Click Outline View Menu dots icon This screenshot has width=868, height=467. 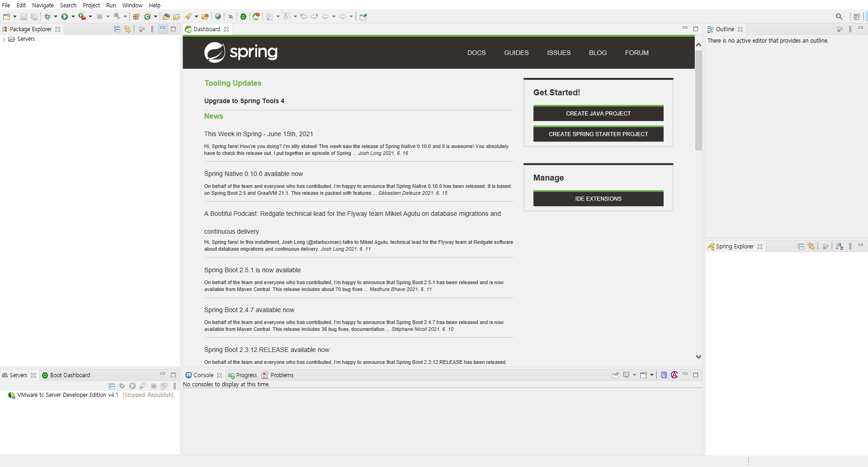pos(850,29)
